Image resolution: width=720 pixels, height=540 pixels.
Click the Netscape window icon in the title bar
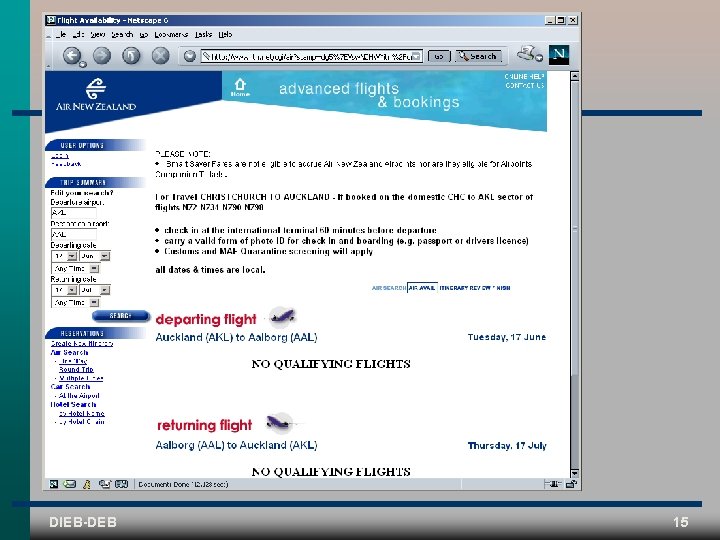click(x=51, y=20)
